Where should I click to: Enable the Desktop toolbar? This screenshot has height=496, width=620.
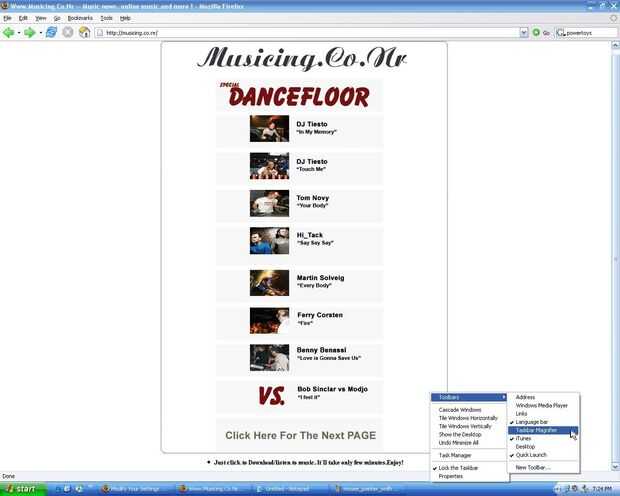tap(543, 447)
